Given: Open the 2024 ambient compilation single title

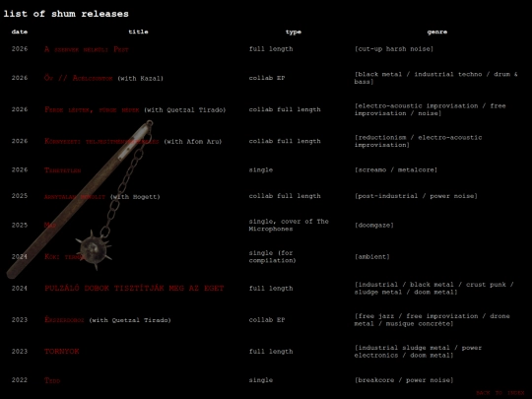Looking at the screenshot, I should (x=64, y=257).
